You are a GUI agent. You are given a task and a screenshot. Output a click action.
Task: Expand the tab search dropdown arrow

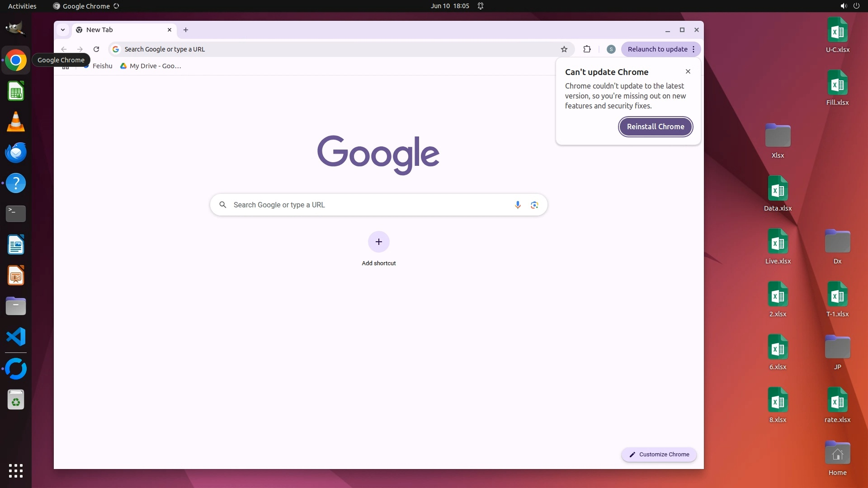(x=63, y=30)
